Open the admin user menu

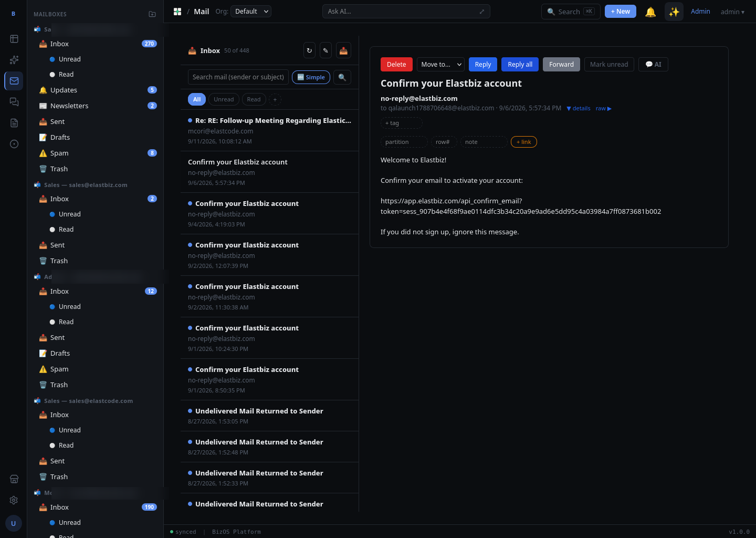click(732, 12)
